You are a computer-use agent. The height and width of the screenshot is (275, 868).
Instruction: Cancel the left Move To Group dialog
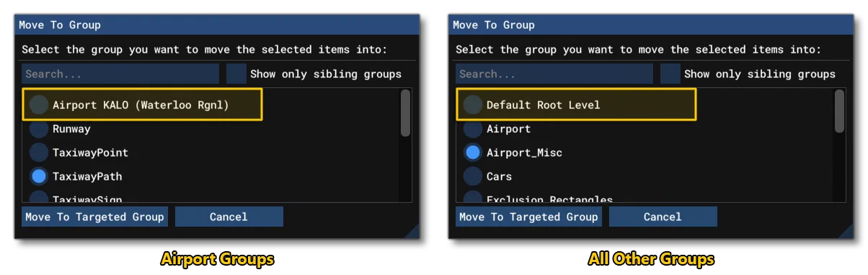coord(229,217)
